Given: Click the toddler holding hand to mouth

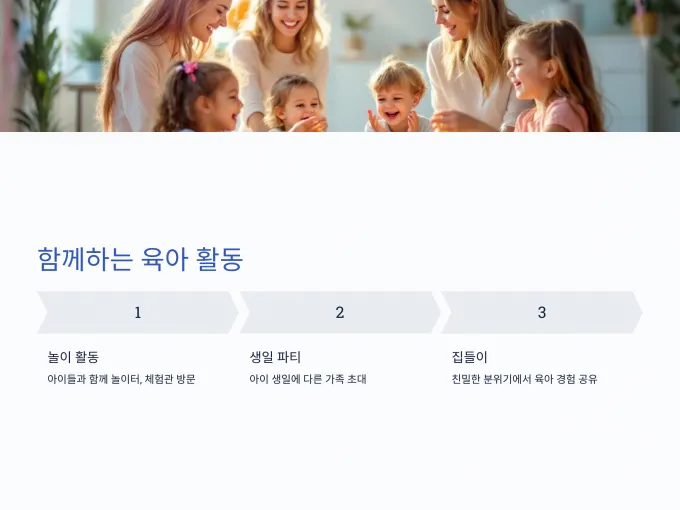Looking at the screenshot, I should click(x=295, y=104).
